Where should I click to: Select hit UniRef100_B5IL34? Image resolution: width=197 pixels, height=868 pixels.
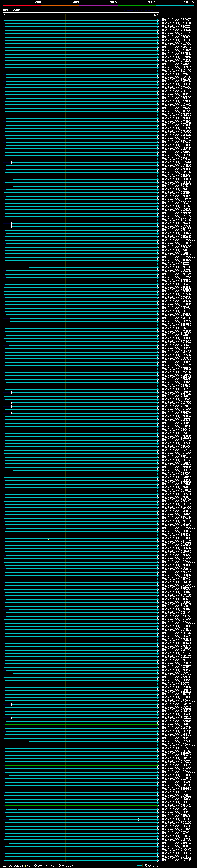pos(176,23)
